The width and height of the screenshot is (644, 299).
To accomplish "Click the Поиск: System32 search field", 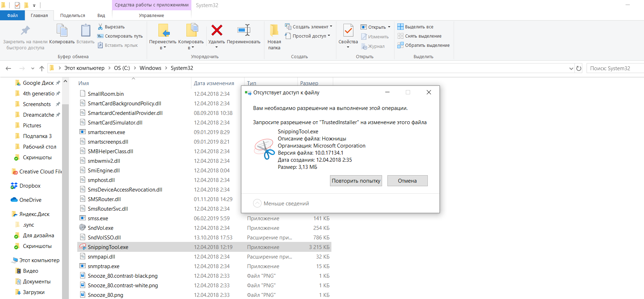I will [x=615, y=68].
